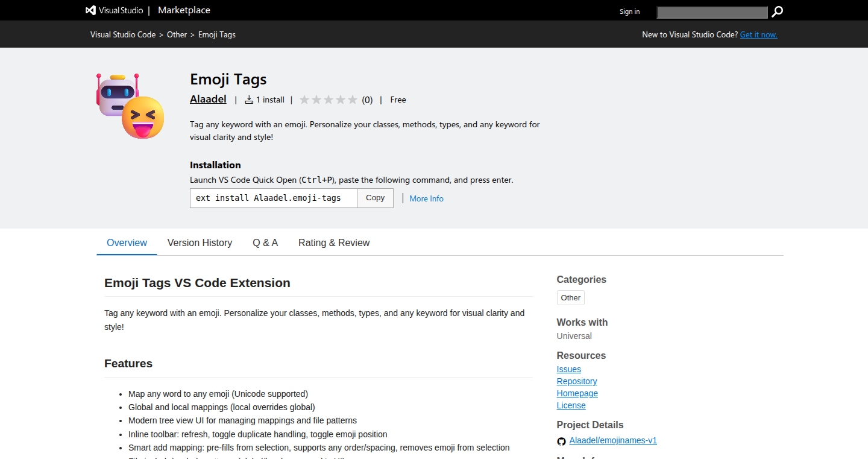Click the Universal text under Works with
868x459 pixels.
tap(574, 336)
